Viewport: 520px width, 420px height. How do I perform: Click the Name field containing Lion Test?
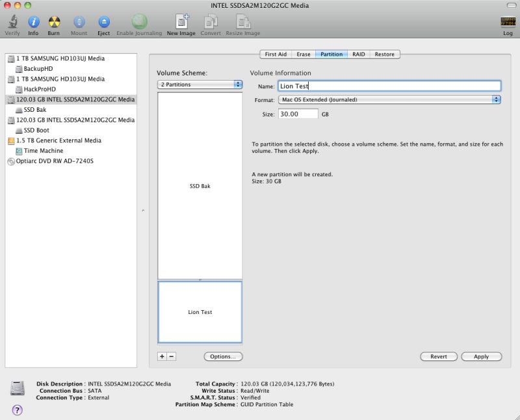tap(389, 86)
